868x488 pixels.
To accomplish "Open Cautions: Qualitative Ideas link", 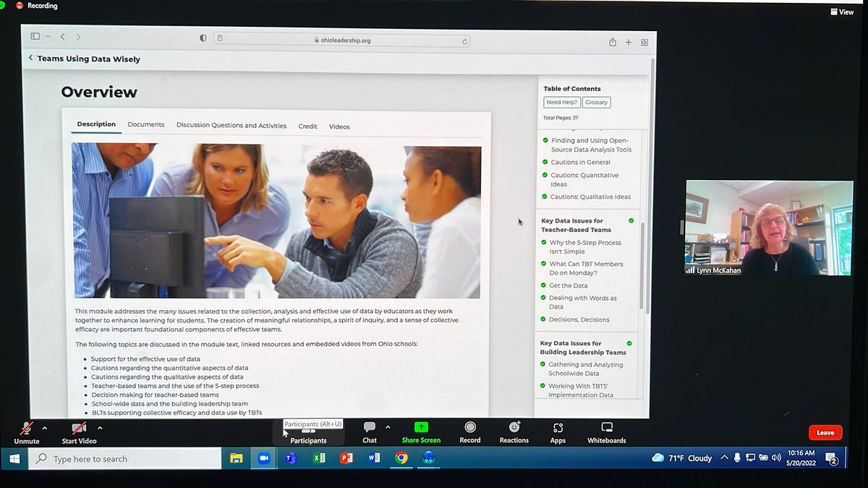I will (x=590, y=197).
